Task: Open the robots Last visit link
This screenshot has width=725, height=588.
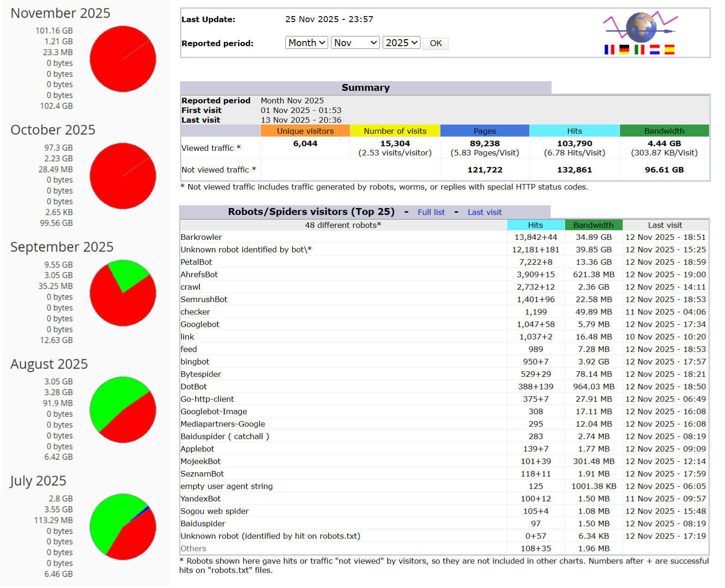Action: click(484, 212)
